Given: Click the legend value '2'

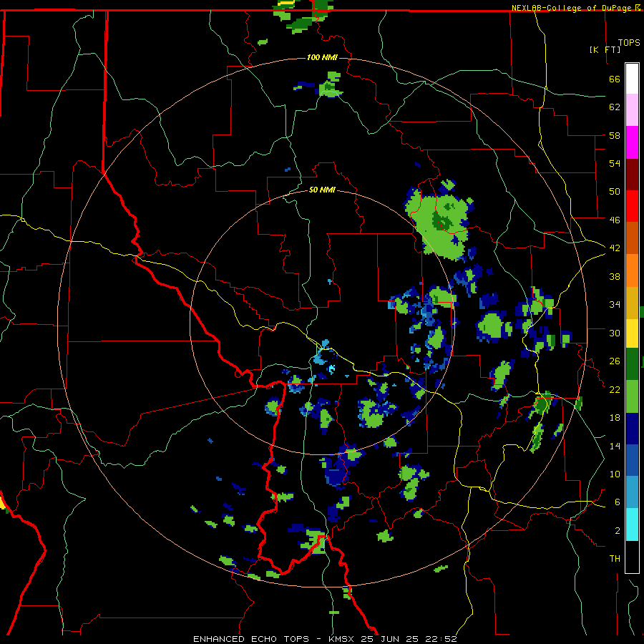Looking at the screenshot, I should point(618,530).
